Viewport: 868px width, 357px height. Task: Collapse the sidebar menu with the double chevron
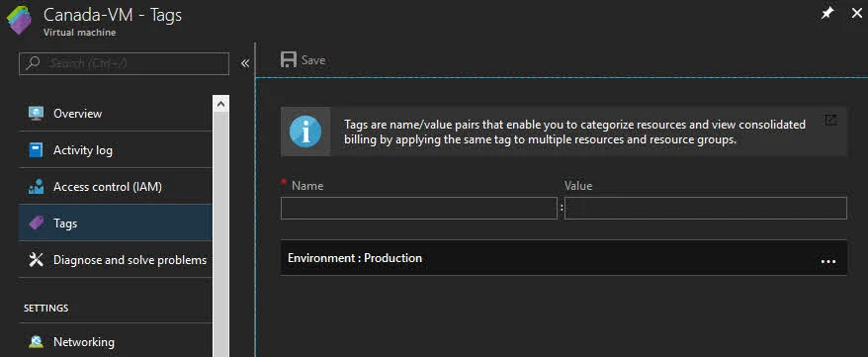click(x=245, y=63)
